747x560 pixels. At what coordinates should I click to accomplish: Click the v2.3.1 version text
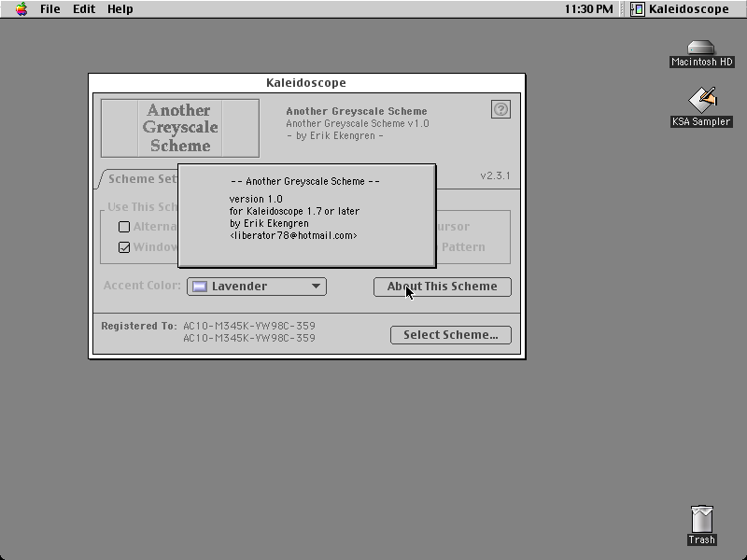point(496,175)
